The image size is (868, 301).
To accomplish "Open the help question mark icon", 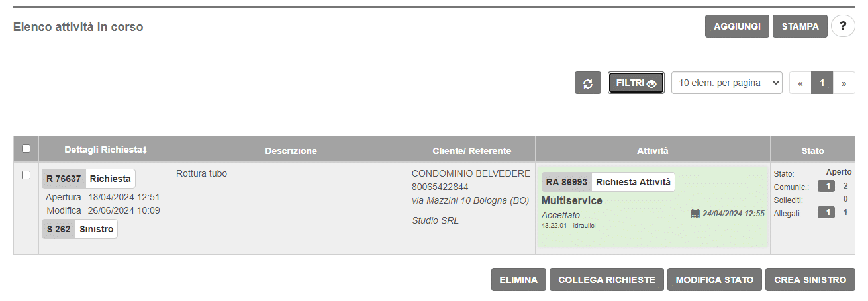I will click(843, 26).
